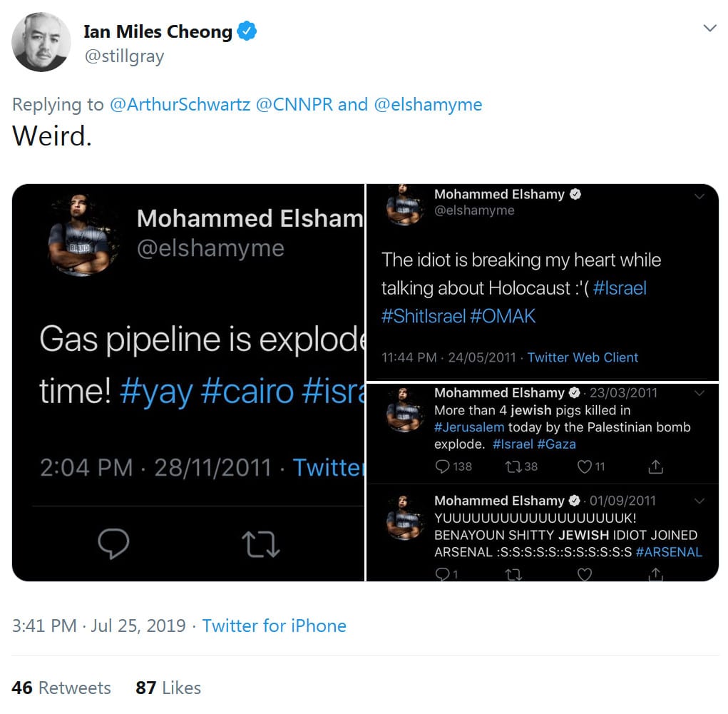Open the gas pipeline tweet screenshot

(x=188, y=357)
